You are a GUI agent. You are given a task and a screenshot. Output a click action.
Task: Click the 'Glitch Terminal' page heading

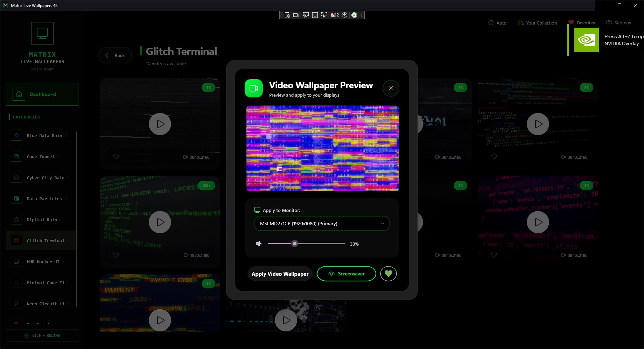click(181, 52)
